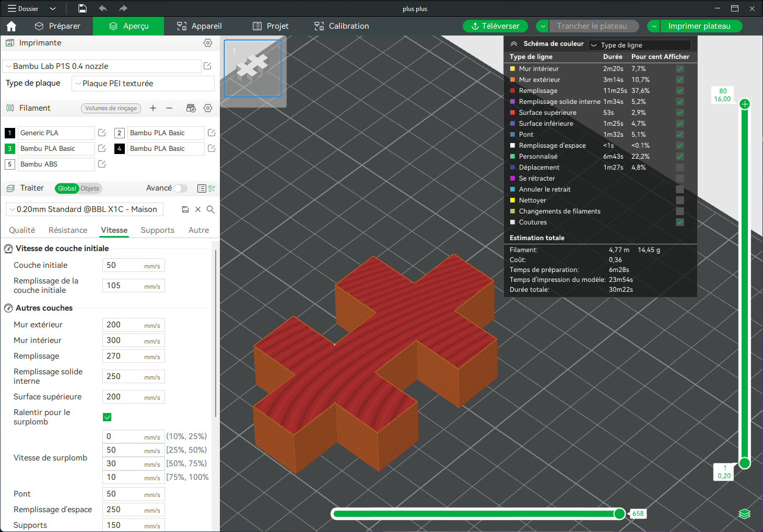Open printer settings gear icon

pyautogui.click(x=208, y=43)
